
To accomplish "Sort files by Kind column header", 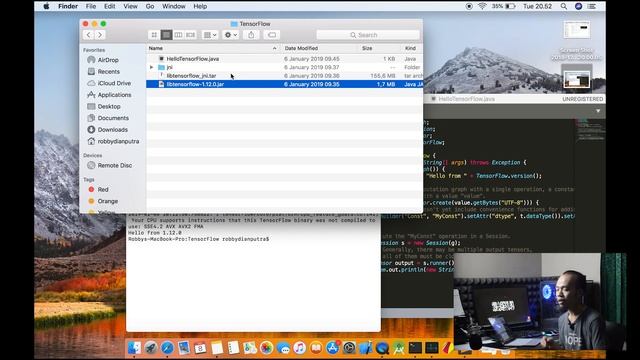I will [411, 48].
